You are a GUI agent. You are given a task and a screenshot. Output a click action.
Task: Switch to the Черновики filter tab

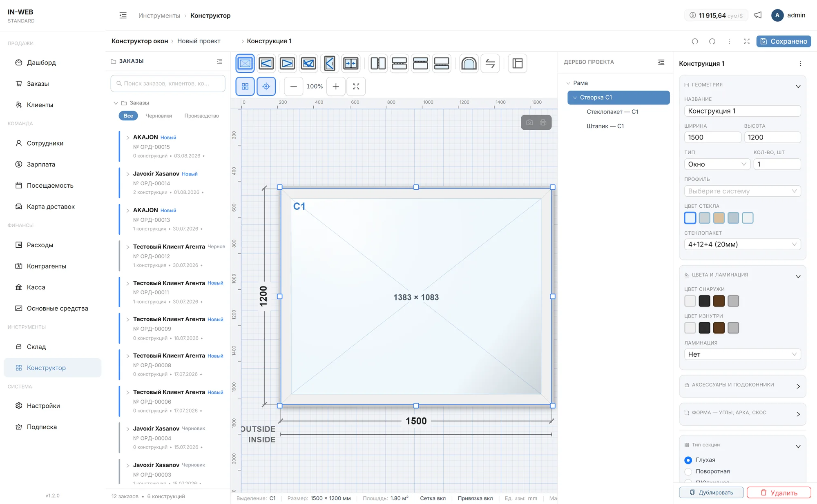(158, 116)
